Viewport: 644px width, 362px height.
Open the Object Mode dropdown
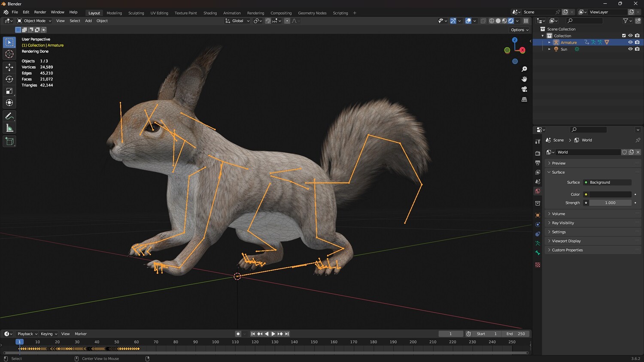[34, 21]
